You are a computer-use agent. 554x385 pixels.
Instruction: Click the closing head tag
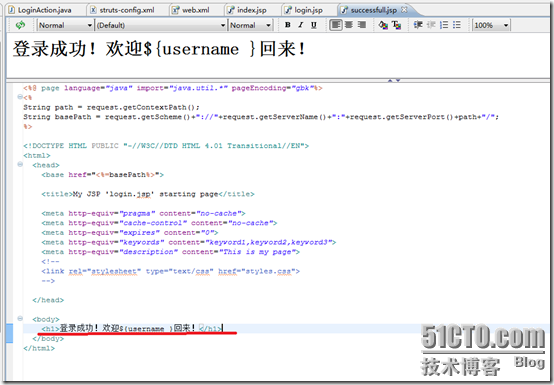[x=48, y=300]
